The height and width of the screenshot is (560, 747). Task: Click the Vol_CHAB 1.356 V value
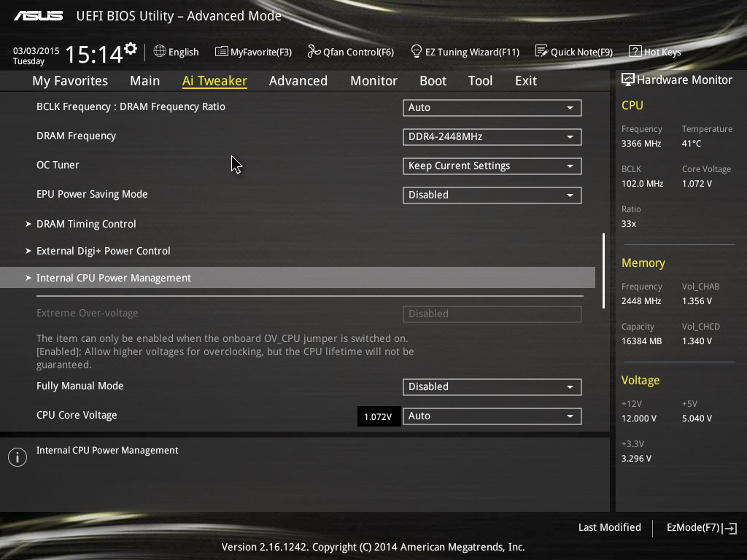click(697, 301)
